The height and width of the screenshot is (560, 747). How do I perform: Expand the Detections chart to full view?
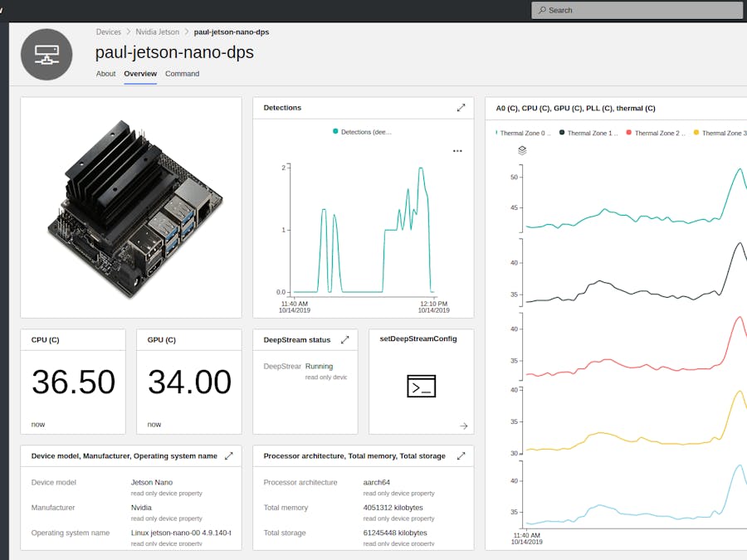(x=461, y=108)
